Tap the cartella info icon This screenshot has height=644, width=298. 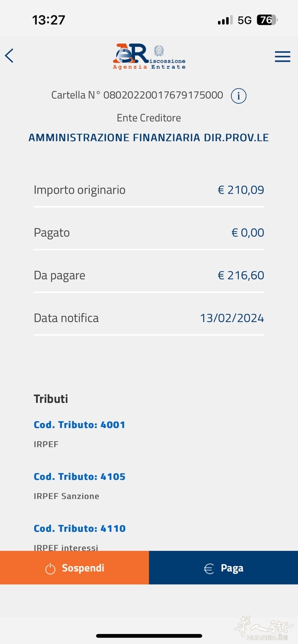(238, 96)
